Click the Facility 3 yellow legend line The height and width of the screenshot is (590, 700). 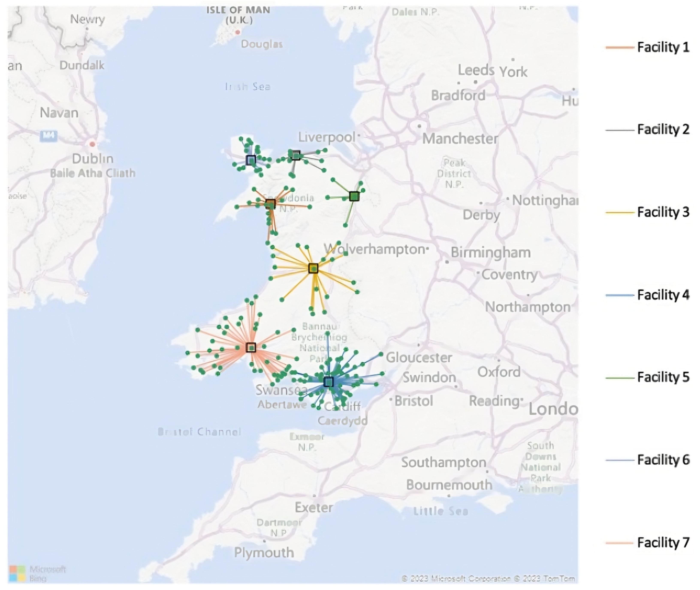point(620,212)
